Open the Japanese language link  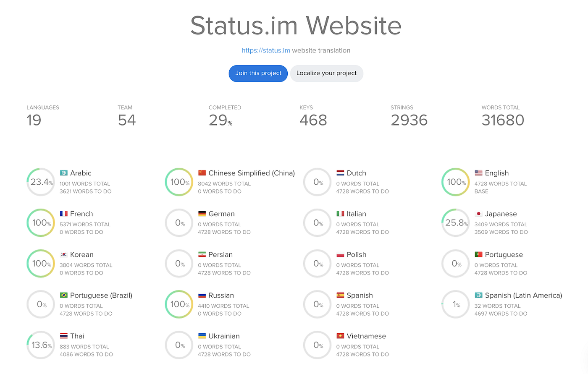click(x=501, y=214)
